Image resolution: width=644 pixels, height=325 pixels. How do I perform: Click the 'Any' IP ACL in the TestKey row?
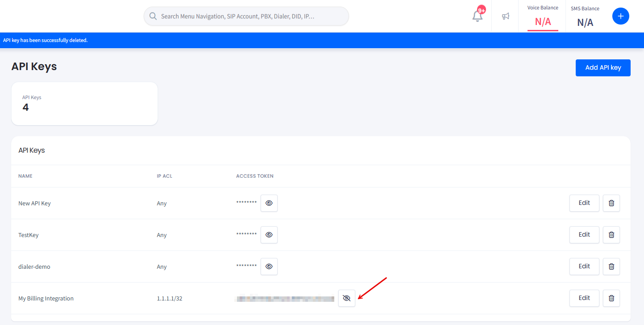162,235
